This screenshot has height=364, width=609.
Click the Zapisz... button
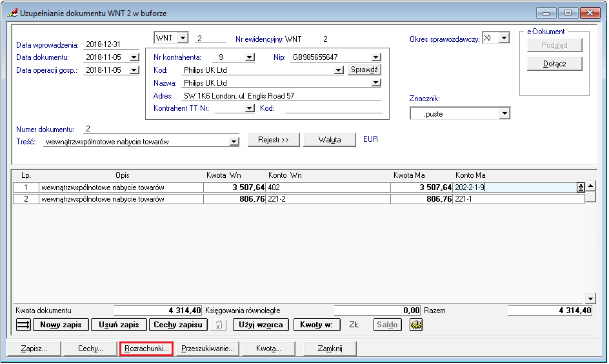34,349
